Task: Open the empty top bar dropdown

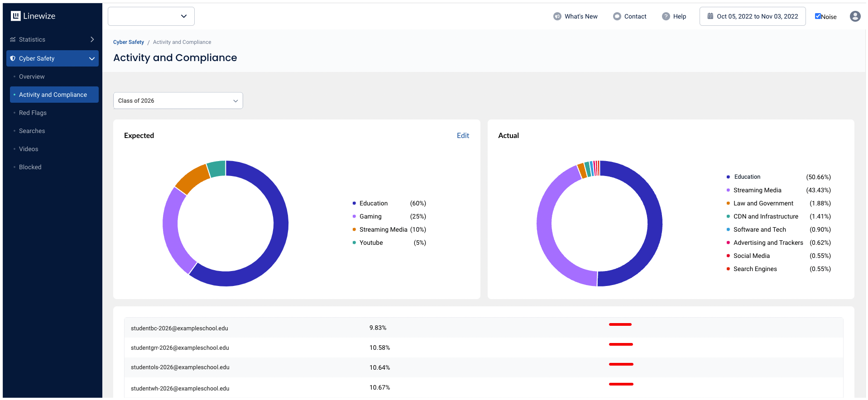Action: pyautogui.click(x=151, y=16)
